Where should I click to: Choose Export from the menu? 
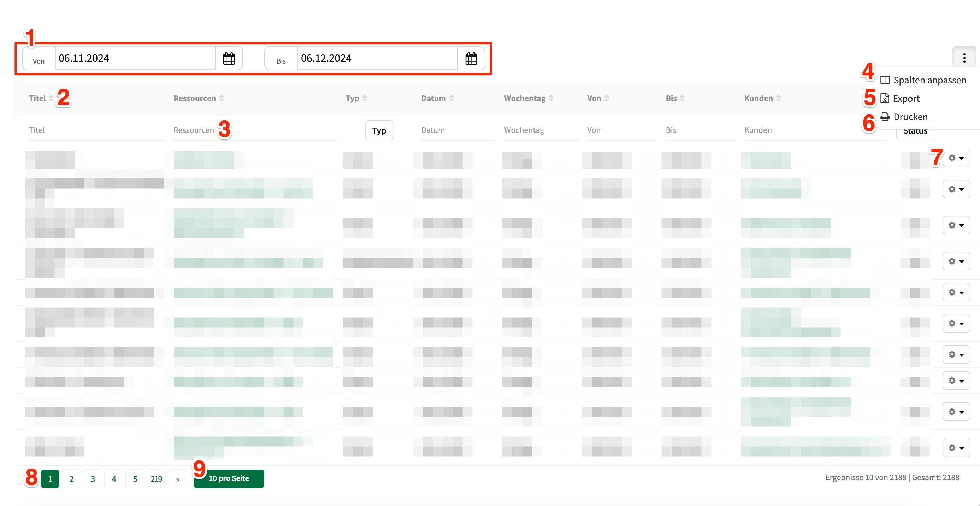(900, 99)
